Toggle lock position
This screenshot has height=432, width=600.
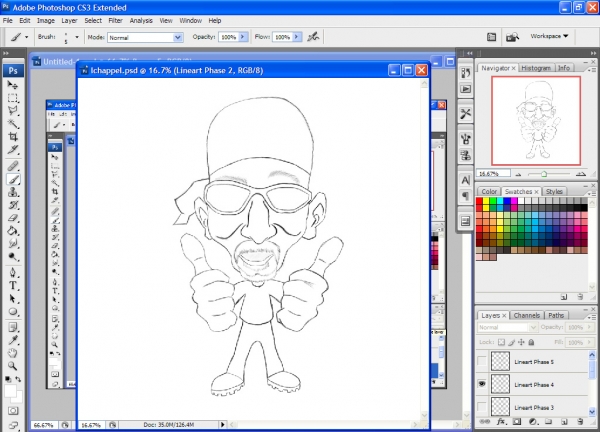coord(521,342)
